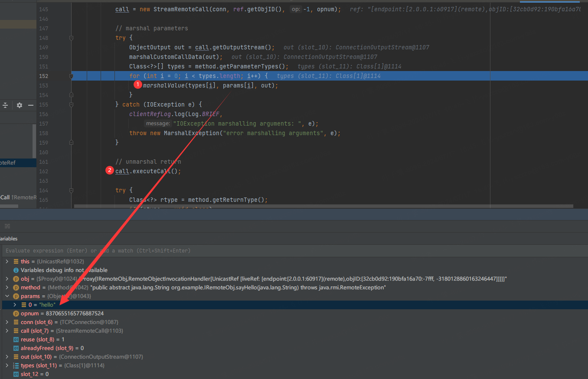Viewport: 588px width, 379px height.
Task: Click the '{StreamRemoteCall@1103}' value text
Action: point(90,331)
